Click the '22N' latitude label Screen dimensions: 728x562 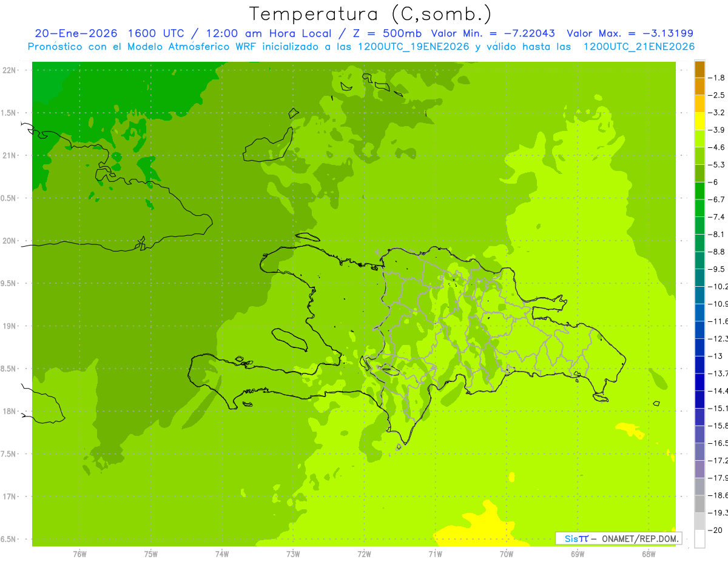coord(10,70)
